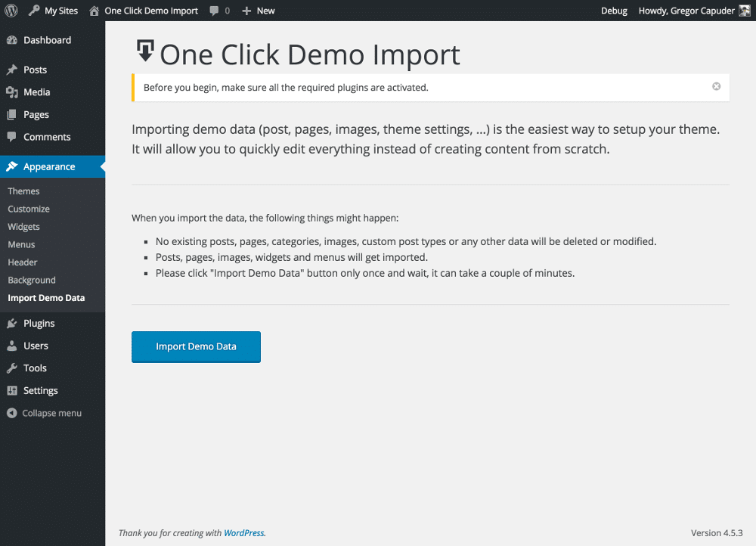756x546 pixels.
Task: Open the Posts section
Action: (x=36, y=70)
